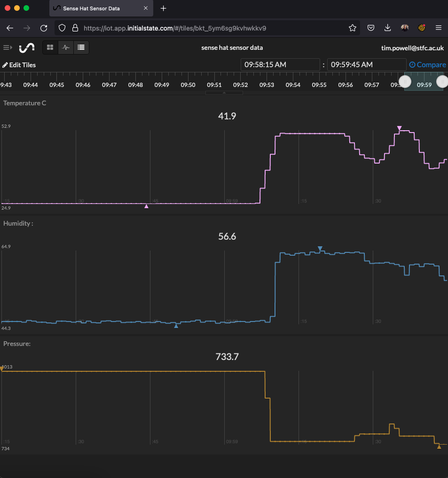Click the left timeline range handle
The width and height of the screenshot is (448, 478).
coord(405,82)
